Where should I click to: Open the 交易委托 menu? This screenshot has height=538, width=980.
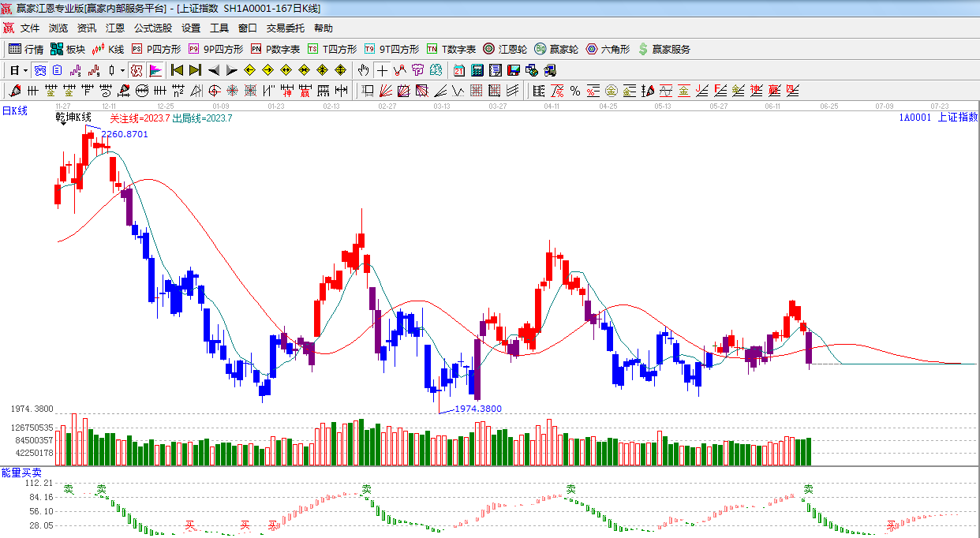pos(285,28)
